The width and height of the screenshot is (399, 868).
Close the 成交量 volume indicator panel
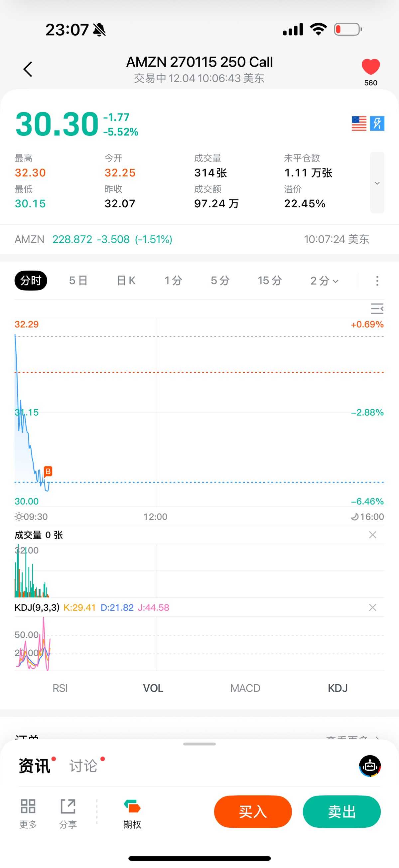372,535
